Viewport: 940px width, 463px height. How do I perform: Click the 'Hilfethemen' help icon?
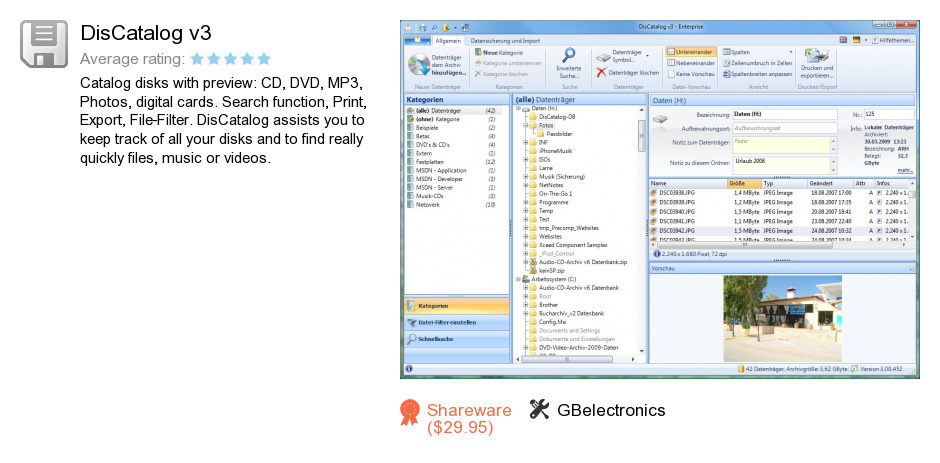point(875,40)
